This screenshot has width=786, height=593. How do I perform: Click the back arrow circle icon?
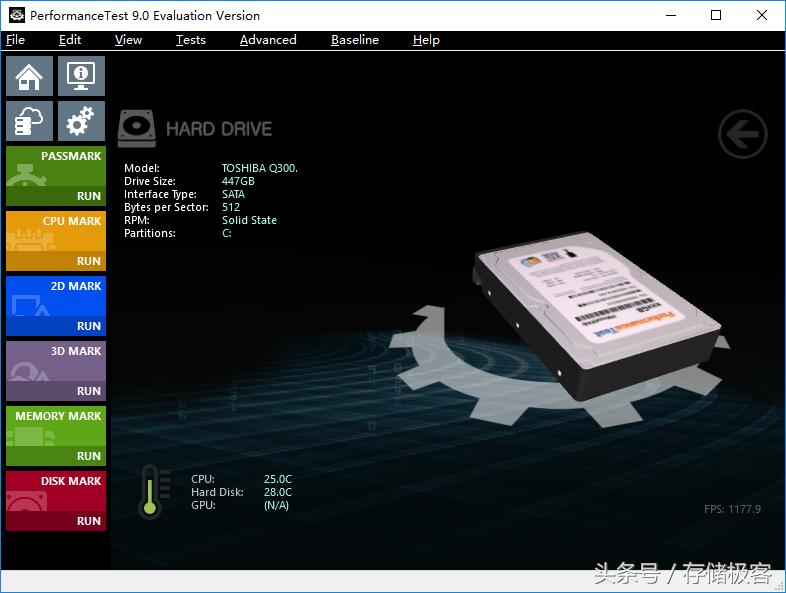click(x=742, y=134)
